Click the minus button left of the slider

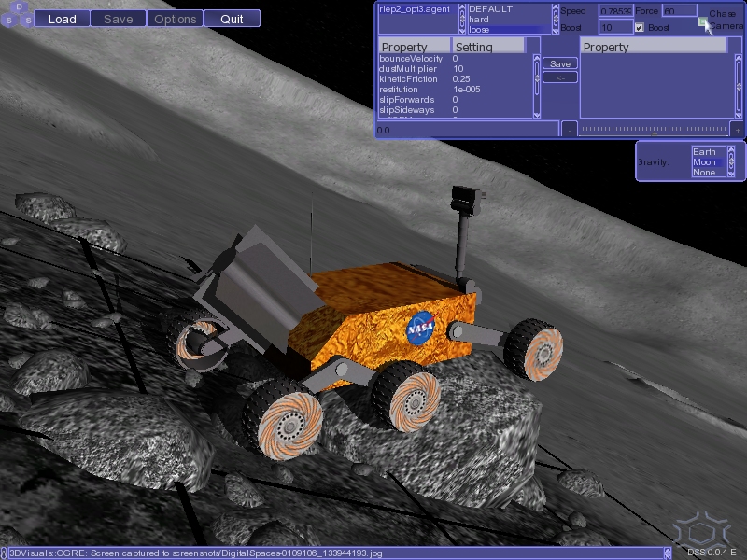(570, 130)
